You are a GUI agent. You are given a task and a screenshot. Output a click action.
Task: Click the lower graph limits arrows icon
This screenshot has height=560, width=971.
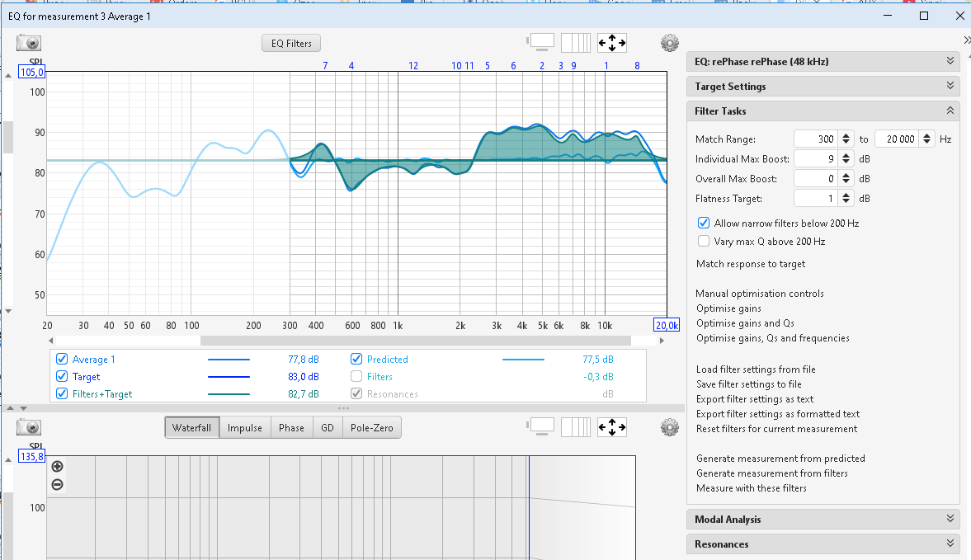(x=612, y=427)
